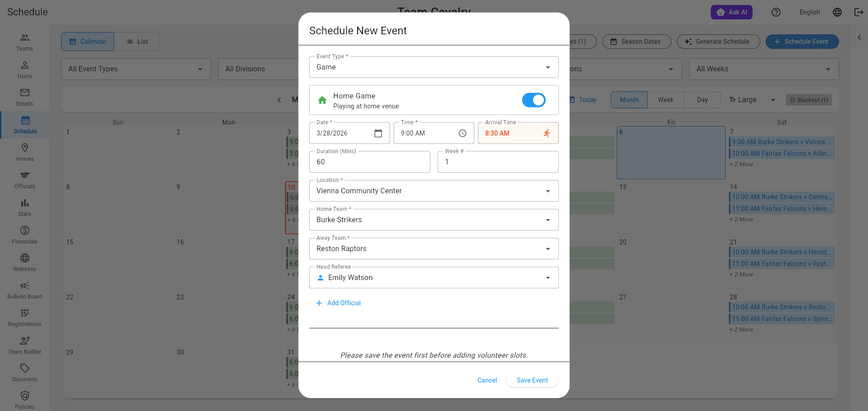
Task: Click the Cancel button
Action: tap(487, 380)
